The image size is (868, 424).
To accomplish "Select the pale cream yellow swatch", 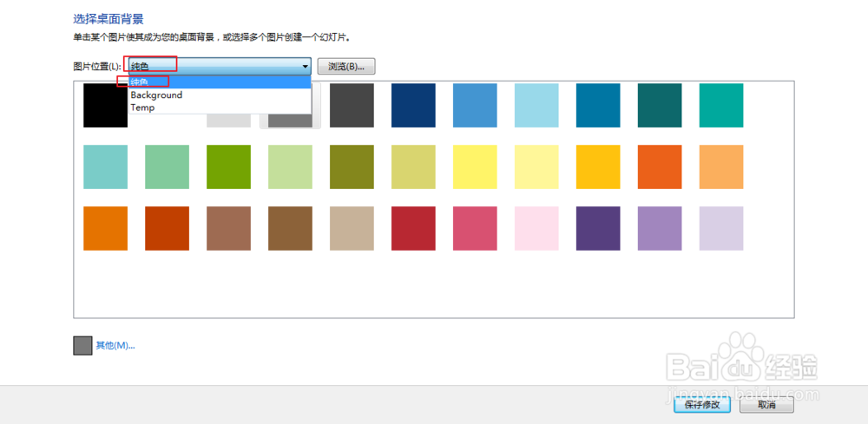I will 536,167.
